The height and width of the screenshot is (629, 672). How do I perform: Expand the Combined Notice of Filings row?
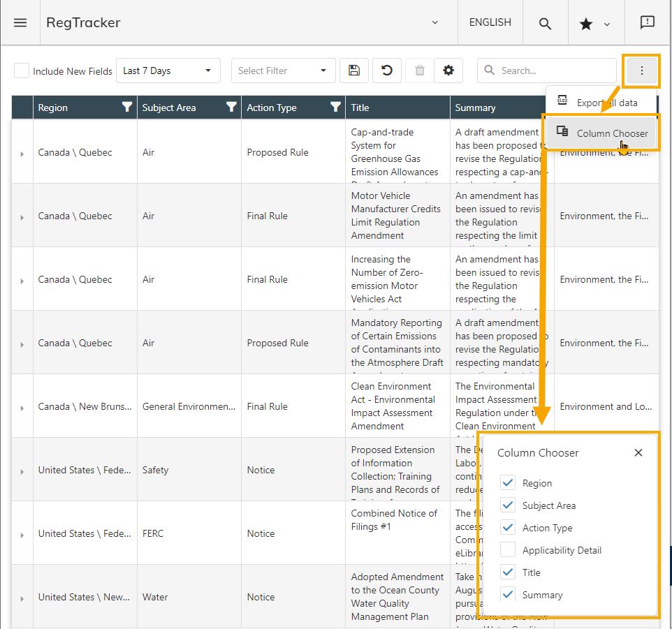[x=22, y=535]
